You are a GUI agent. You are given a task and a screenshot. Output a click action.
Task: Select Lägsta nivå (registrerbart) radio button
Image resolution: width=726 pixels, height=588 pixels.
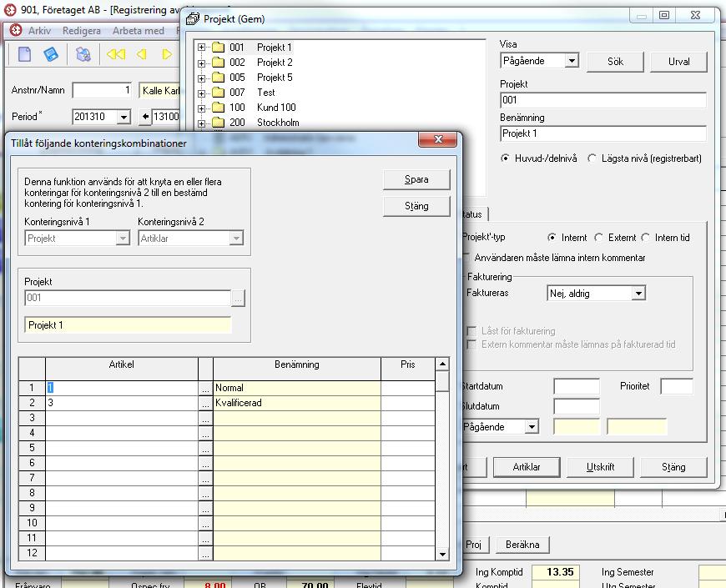pyautogui.click(x=592, y=158)
